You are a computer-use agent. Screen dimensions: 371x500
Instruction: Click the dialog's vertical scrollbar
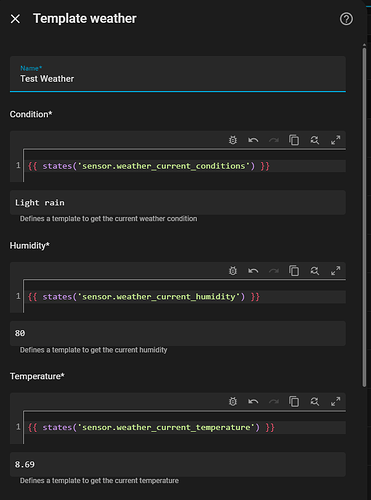(364, 217)
